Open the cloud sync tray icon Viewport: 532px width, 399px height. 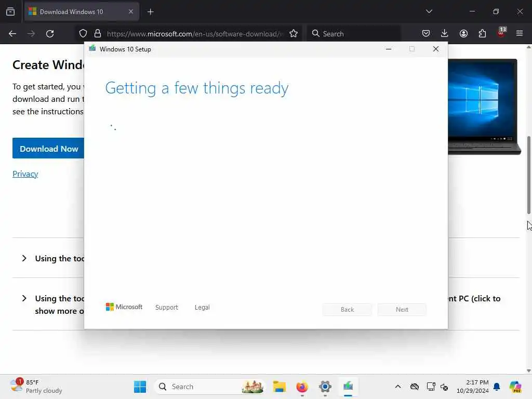click(x=415, y=387)
